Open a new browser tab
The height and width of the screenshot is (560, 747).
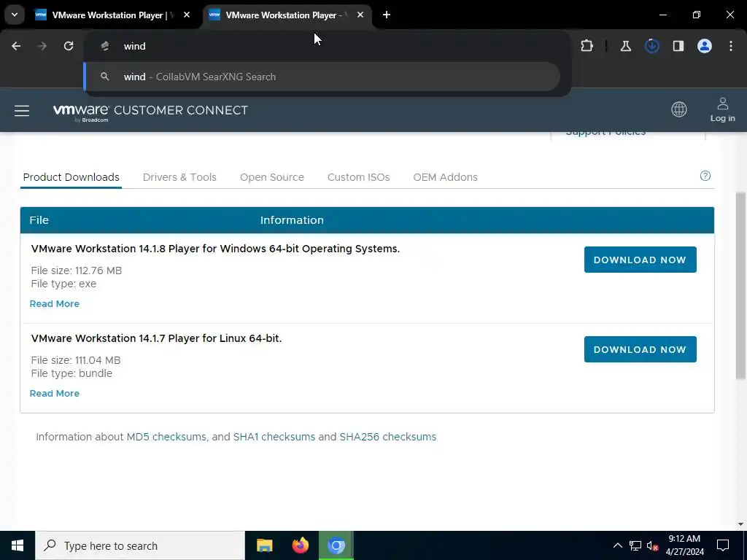pos(387,15)
